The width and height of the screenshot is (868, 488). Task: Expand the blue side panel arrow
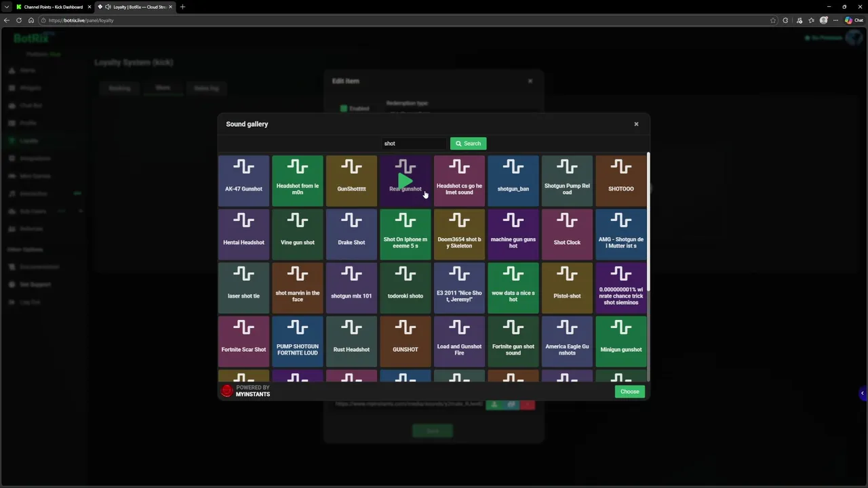pos(863,393)
